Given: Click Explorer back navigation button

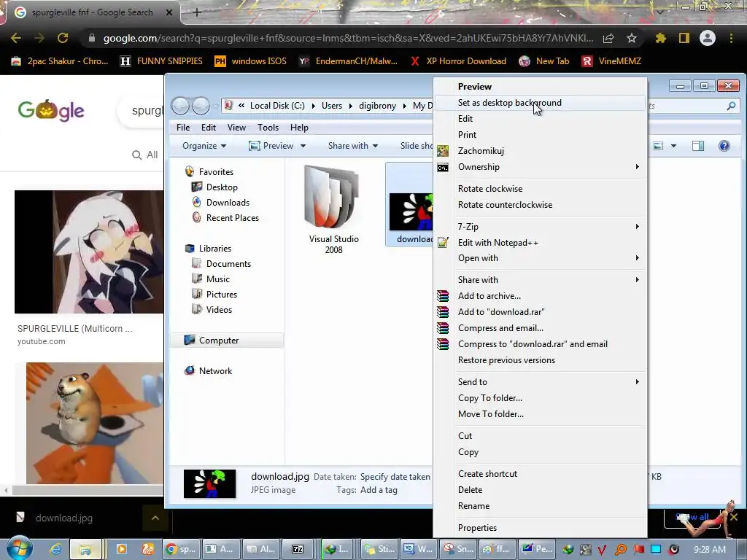Looking at the screenshot, I should [180, 106].
